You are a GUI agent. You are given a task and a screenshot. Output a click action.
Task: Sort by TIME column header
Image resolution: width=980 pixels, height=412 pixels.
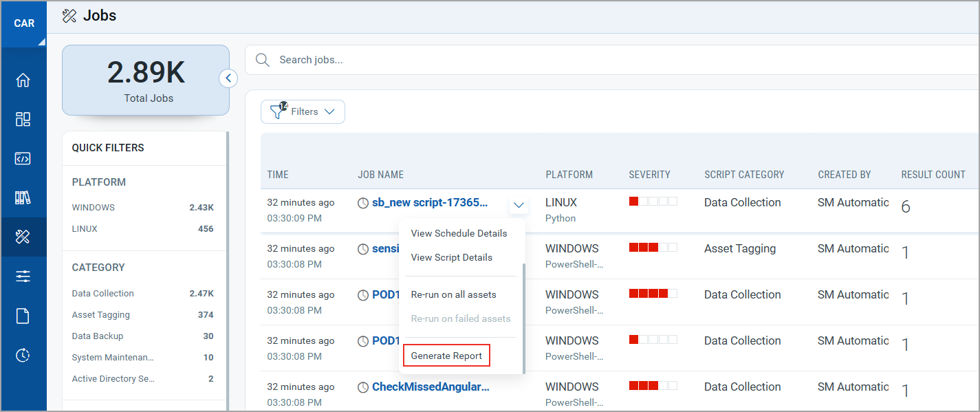[278, 175]
